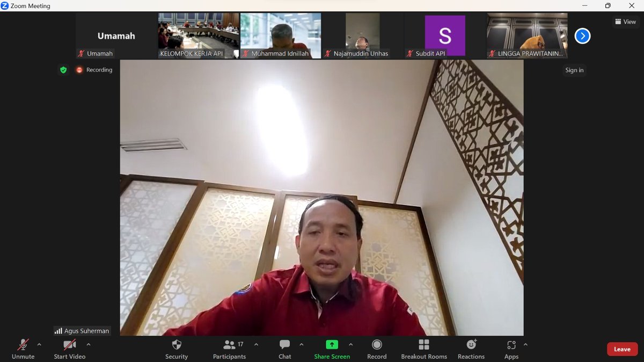This screenshot has width=644, height=362.
Task: Click muted mic icon beside Umamah name
Action: click(x=82, y=54)
